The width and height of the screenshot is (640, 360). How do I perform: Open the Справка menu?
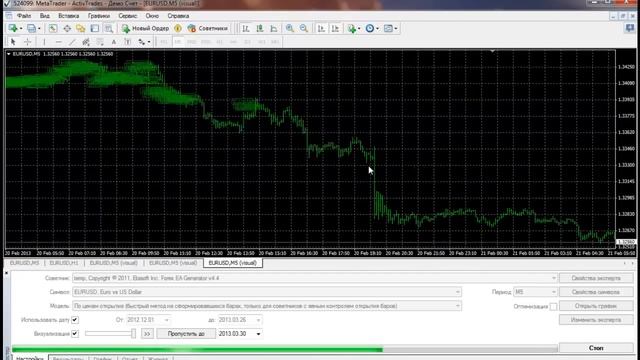coord(178,16)
